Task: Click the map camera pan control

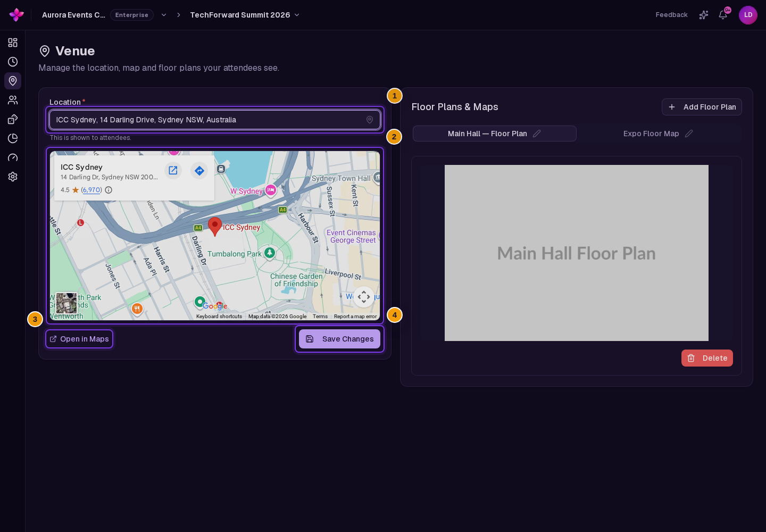Action: [x=364, y=297]
